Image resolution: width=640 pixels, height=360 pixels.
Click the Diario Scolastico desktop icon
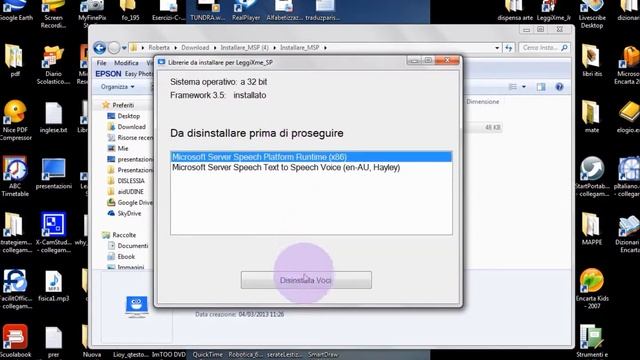[x=53, y=64]
